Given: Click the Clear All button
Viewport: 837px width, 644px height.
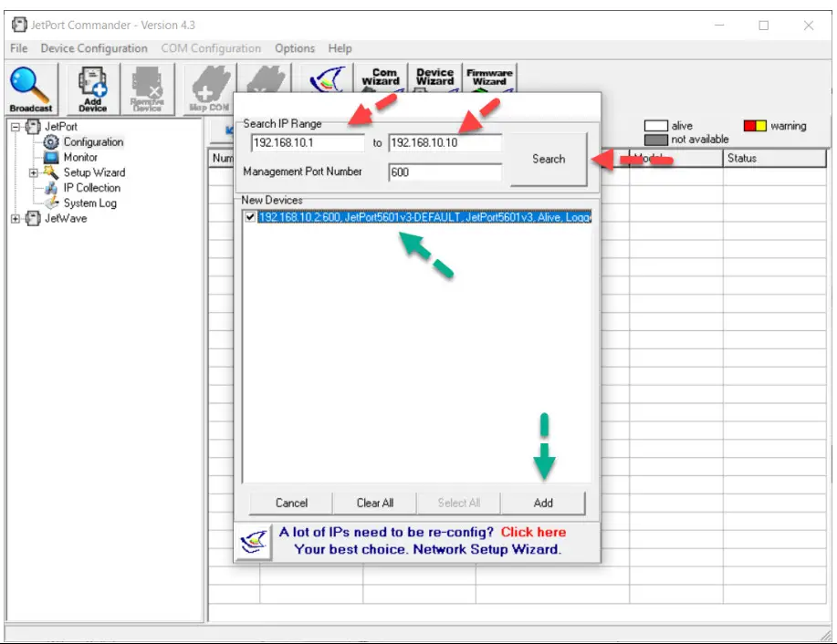Looking at the screenshot, I should (x=375, y=503).
